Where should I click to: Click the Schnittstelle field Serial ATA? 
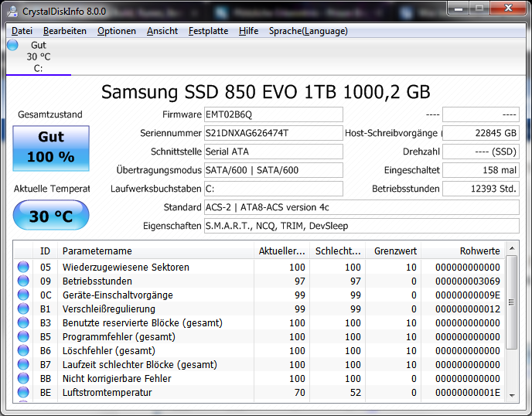(274, 152)
